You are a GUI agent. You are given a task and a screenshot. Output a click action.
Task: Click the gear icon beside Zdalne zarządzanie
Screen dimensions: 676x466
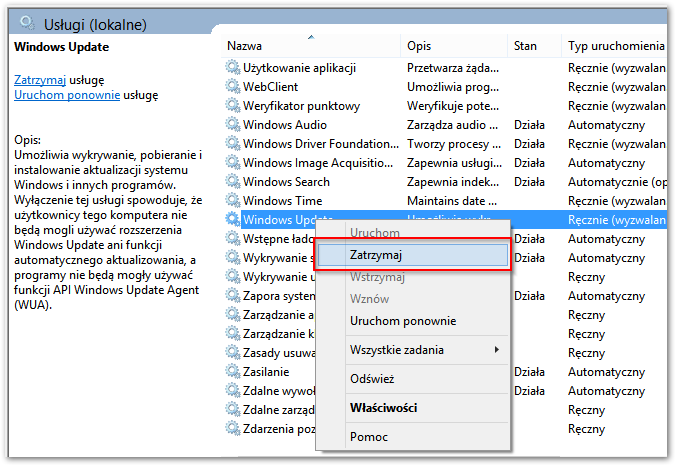coord(233,409)
